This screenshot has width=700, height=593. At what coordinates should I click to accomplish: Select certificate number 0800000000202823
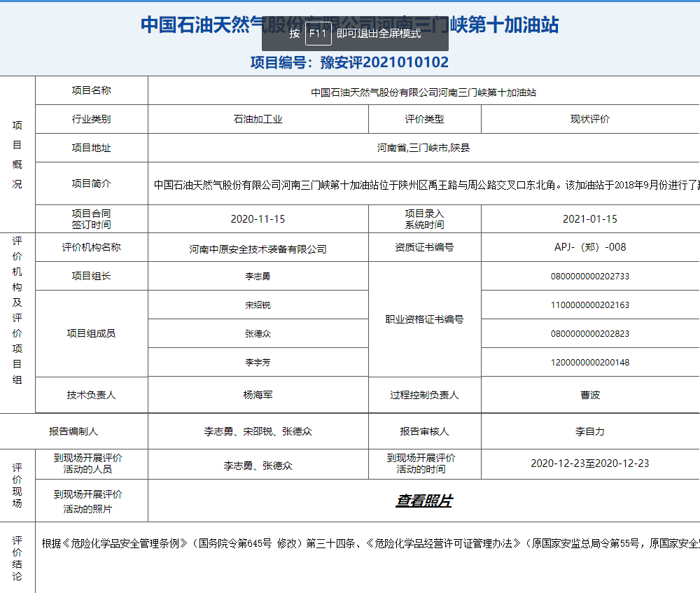coord(590,333)
